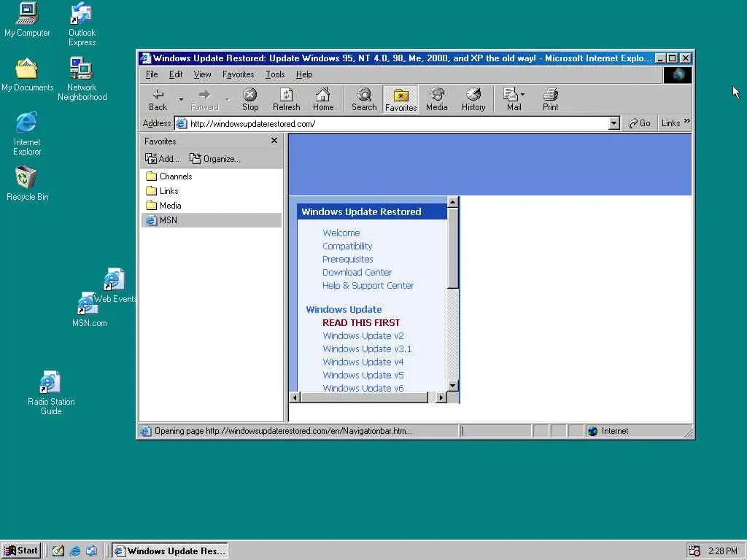Open the Tools menu

275,74
